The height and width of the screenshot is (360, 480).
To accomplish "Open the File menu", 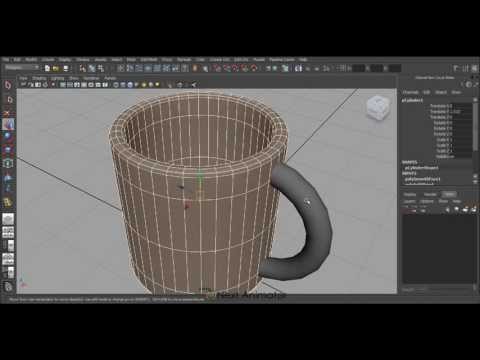I will point(6,60).
